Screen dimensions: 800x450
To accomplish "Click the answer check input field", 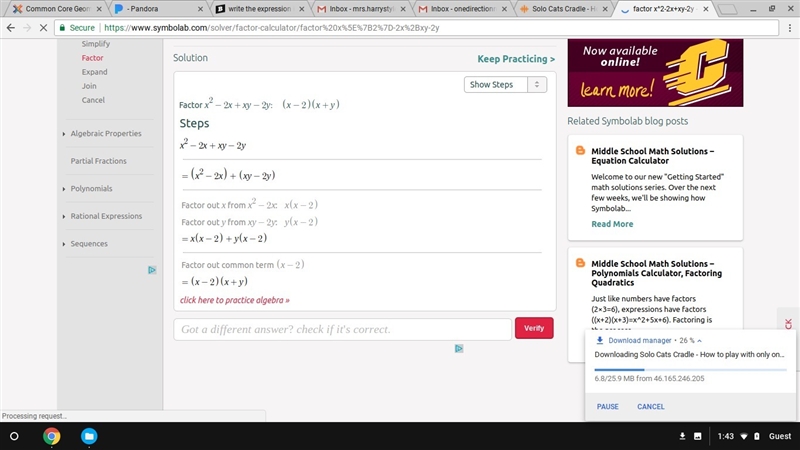I will click(342, 329).
